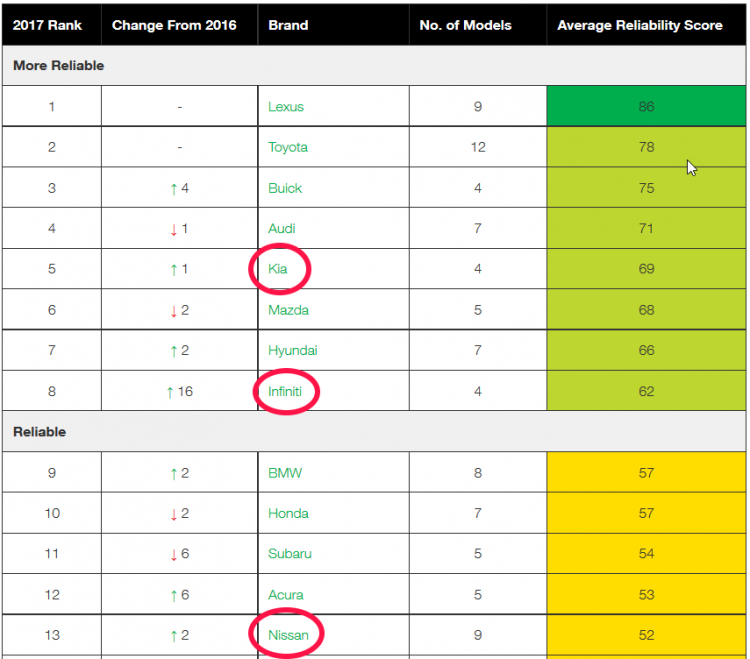This screenshot has height=659, width=750.
Task: Open the Audi brand link
Action: click(x=281, y=229)
